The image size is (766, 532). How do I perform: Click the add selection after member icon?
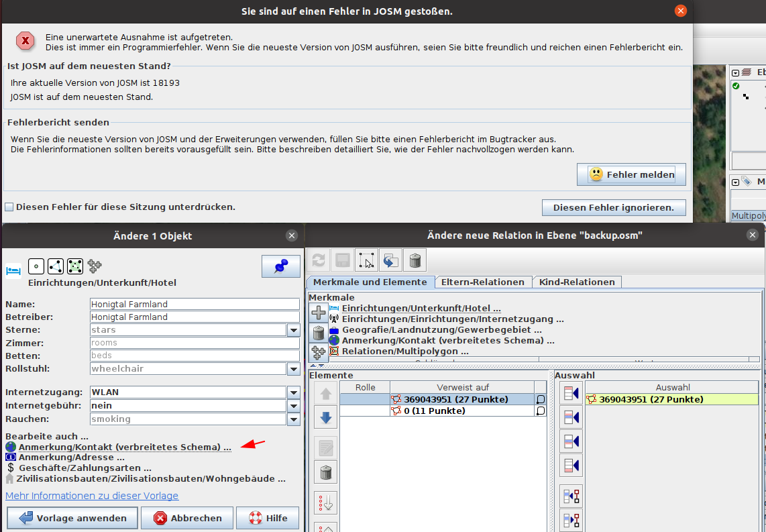pos(571,441)
